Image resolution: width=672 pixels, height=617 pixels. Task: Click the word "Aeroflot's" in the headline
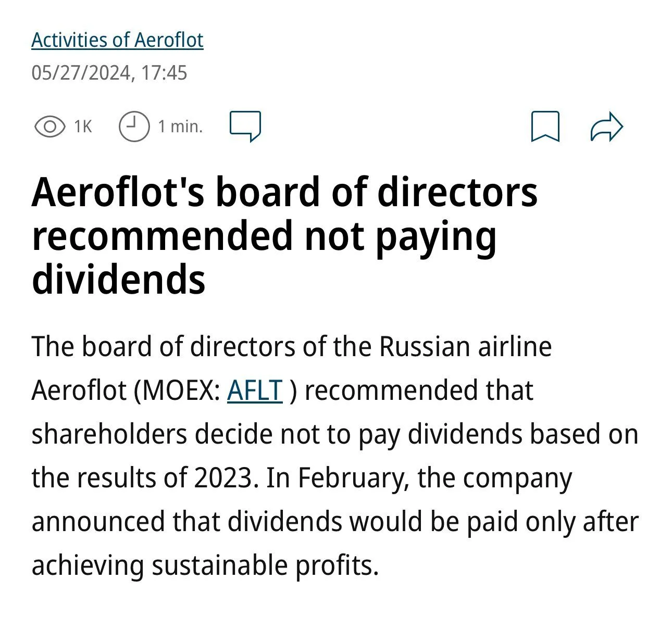117,192
